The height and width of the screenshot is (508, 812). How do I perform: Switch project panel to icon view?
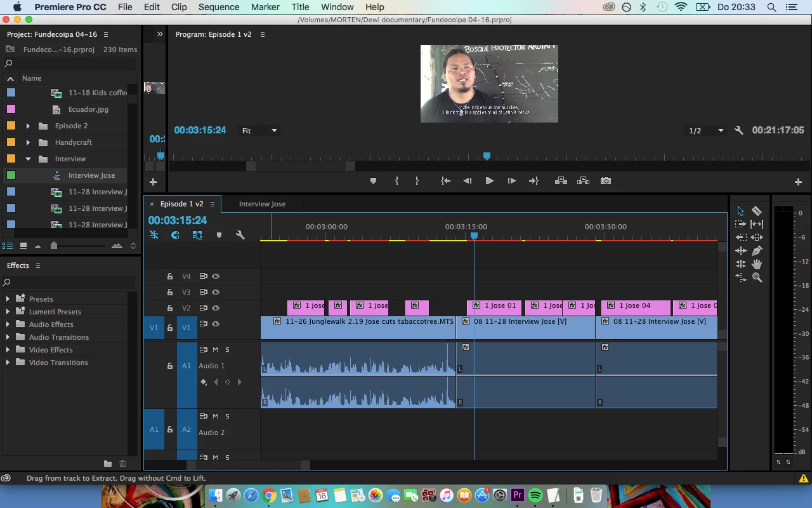tap(23, 245)
